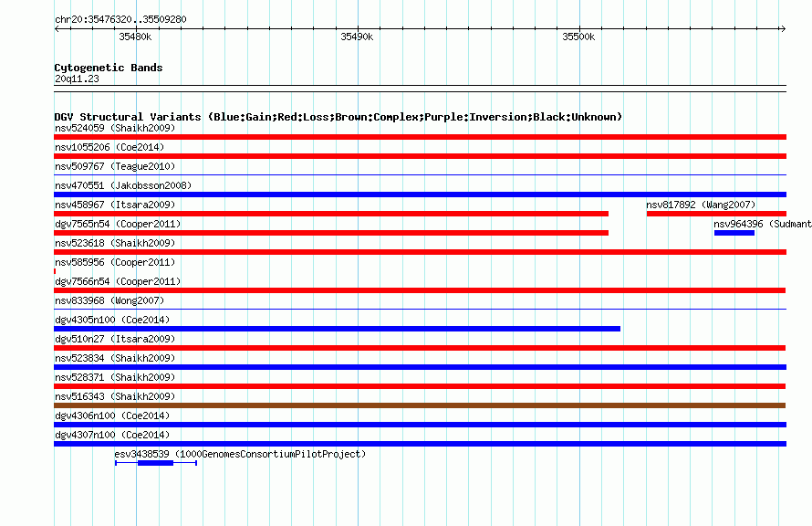The image size is (812, 526).
Task: Select the blue bar for nsv523834
Action: point(420,367)
